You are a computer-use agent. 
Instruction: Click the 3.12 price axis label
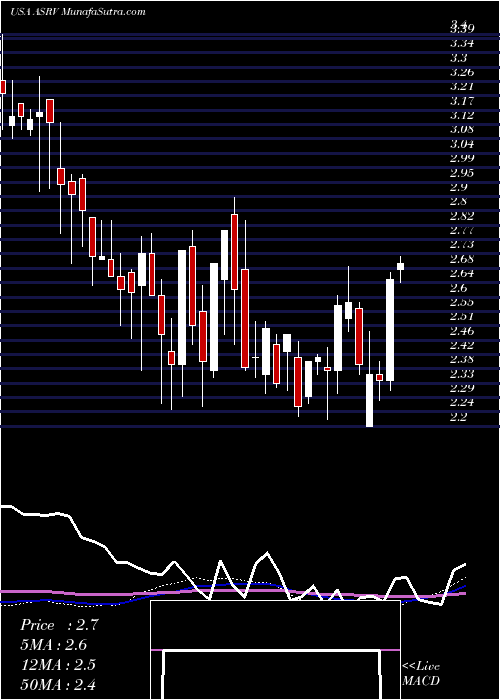point(462,115)
